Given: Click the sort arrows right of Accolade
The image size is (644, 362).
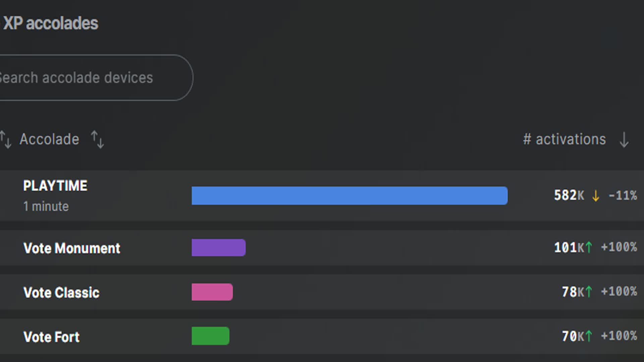Looking at the screenshot, I should pos(98,139).
